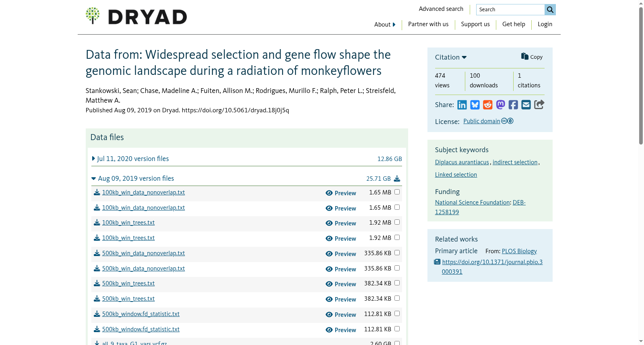Click the 474 views counter
This screenshot has height=345, width=644.
pyautogui.click(x=442, y=81)
